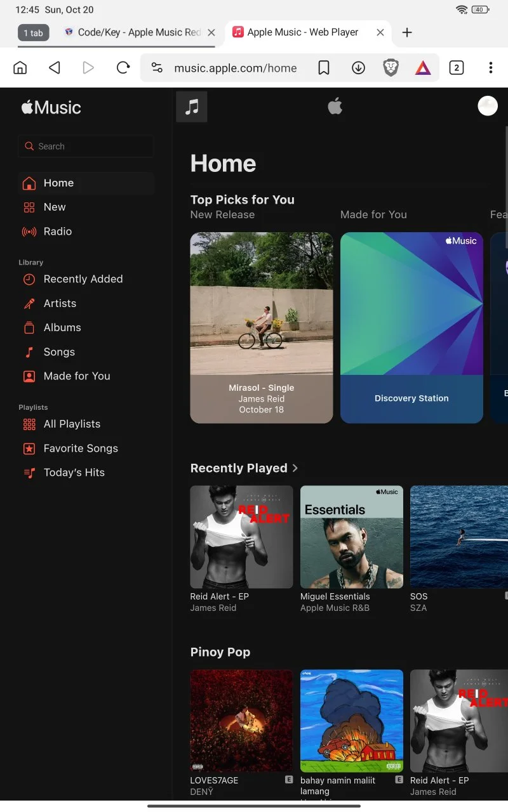Open the Favorite Songs playlist
The height and width of the screenshot is (812, 508).
click(86, 449)
